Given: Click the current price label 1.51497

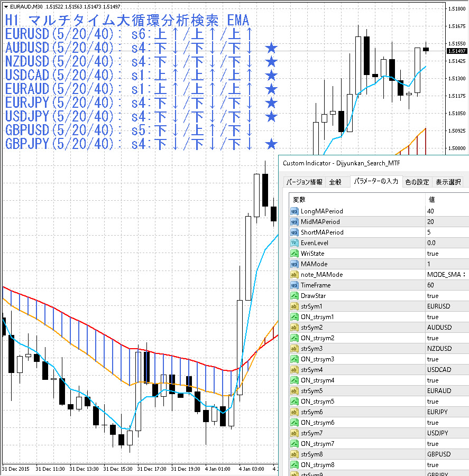Looking at the screenshot, I should 457,51.
